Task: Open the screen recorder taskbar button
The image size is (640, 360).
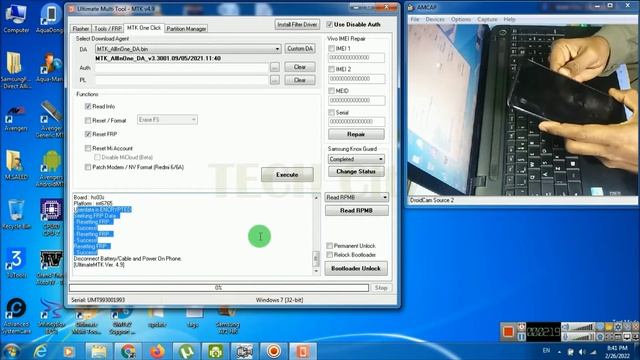Action: pyautogui.click(x=273, y=351)
